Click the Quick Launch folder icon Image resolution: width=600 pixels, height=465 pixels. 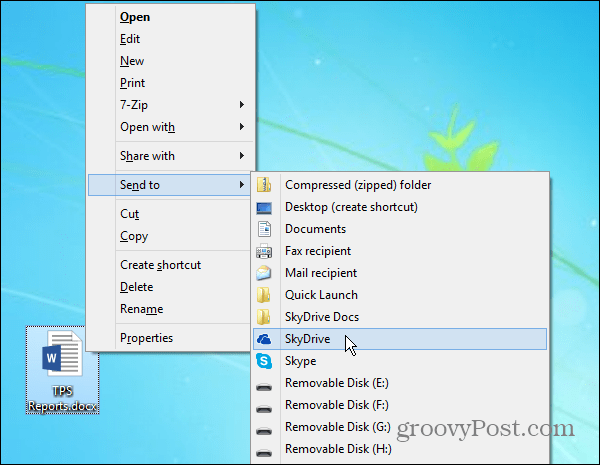coord(264,295)
